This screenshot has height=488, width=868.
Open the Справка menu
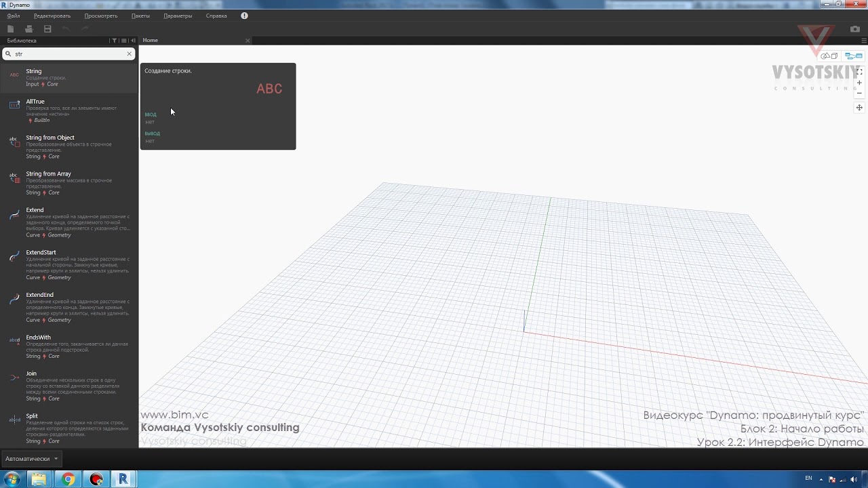click(x=216, y=16)
